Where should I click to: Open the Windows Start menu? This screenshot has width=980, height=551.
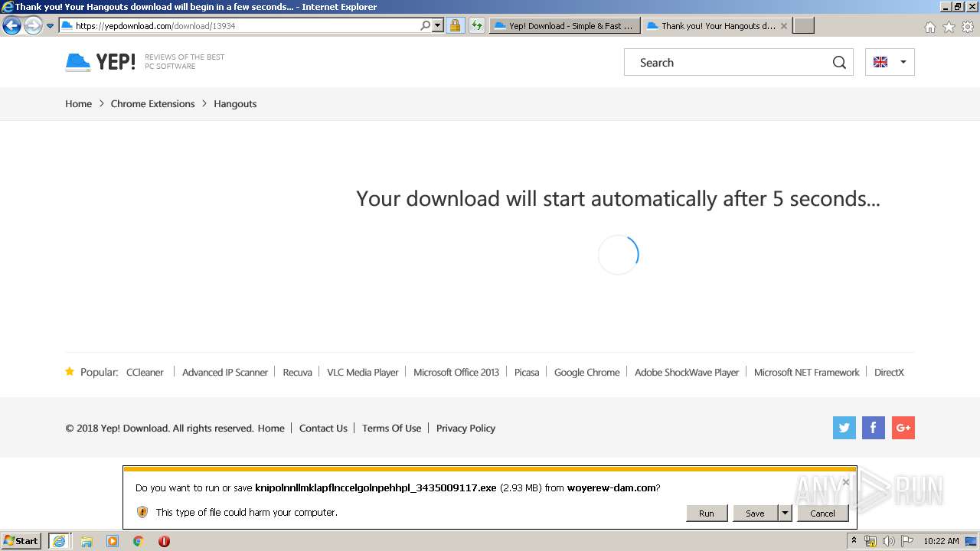tap(21, 541)
